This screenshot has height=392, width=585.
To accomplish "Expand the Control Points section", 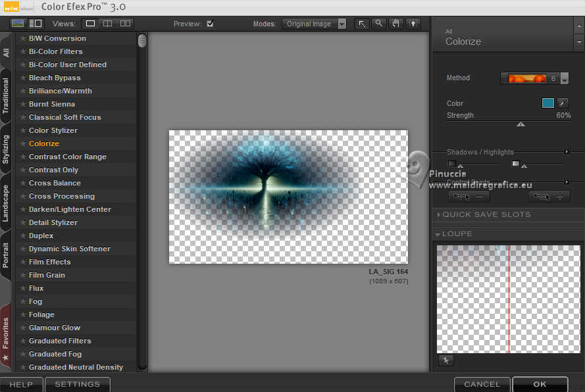I will click(x=567, y=182).
